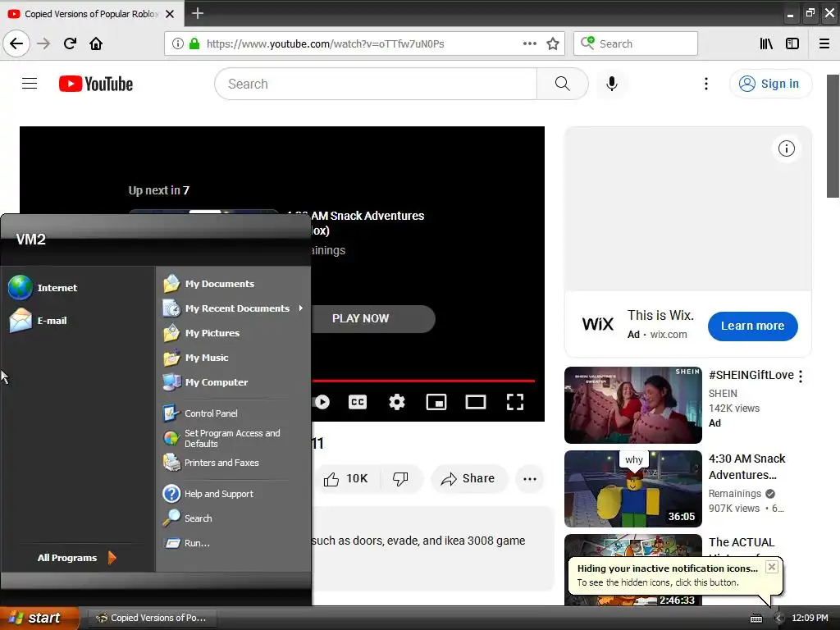Viewport: 840px width, 630px height.
Task: Expand My Recent Documents submenu
Action: click(233, 308)
